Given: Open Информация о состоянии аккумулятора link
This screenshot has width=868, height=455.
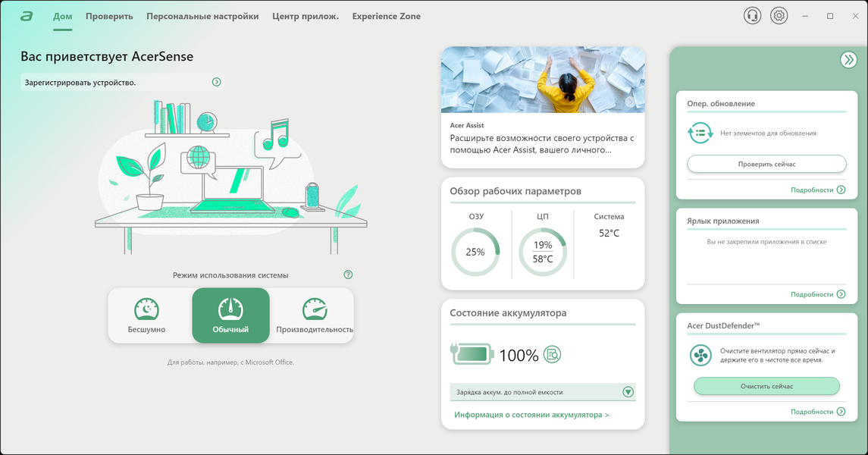Looking at the screenshot, I should [531, 415].
